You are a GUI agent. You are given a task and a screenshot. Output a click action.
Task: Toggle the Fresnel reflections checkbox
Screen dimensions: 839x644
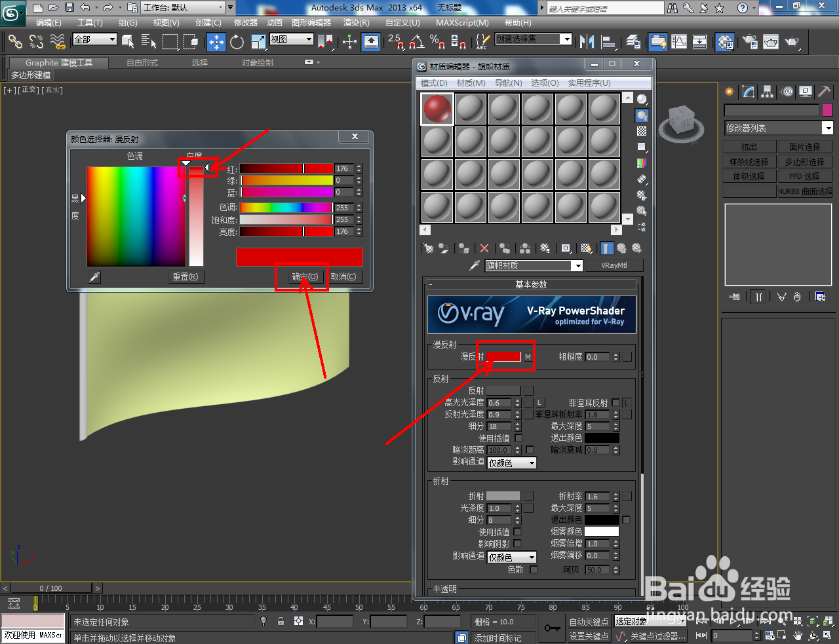615,403
